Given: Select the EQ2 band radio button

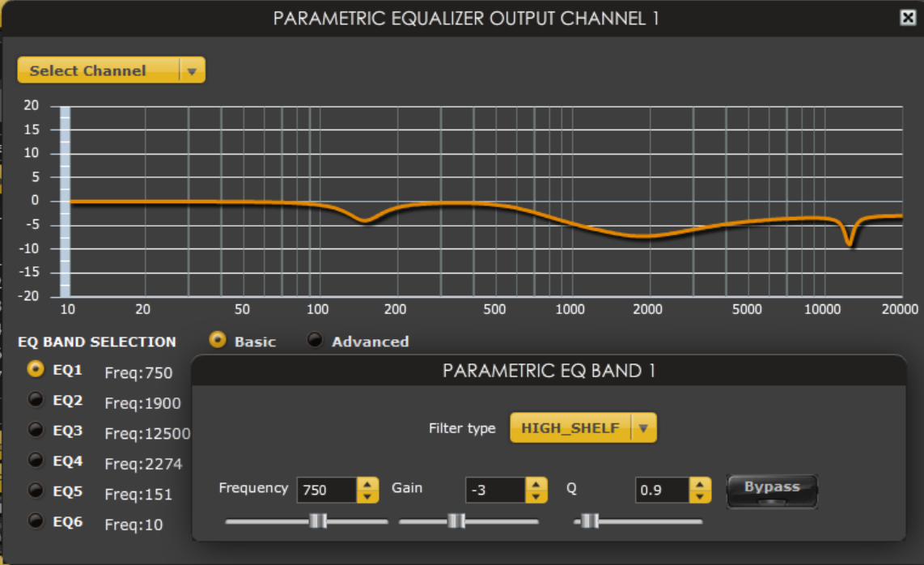Looking at the screenshot, I should point(36,400).
